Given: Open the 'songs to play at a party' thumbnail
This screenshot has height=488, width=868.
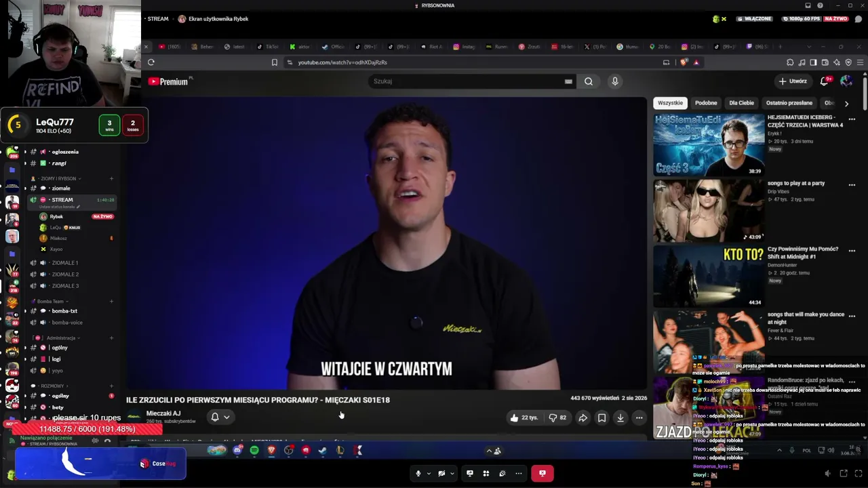Looking at the screenshot, I should click(709, 210).
